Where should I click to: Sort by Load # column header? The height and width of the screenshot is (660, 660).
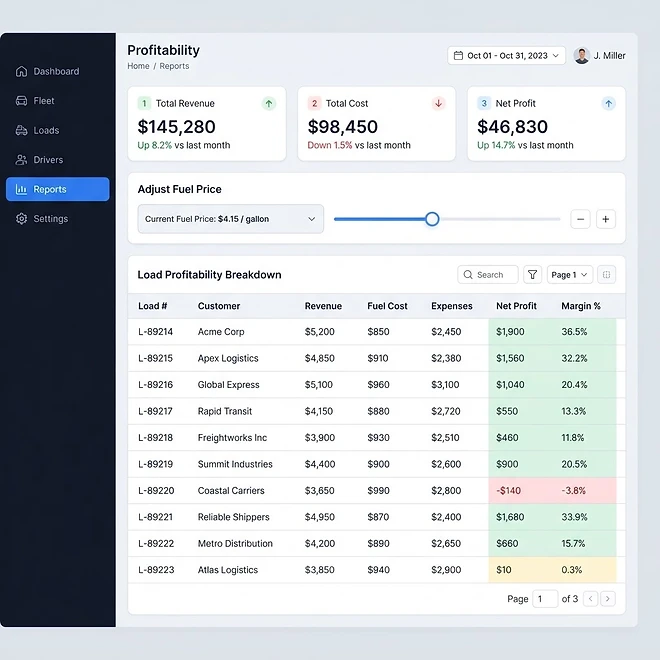[x=152, y=306]
